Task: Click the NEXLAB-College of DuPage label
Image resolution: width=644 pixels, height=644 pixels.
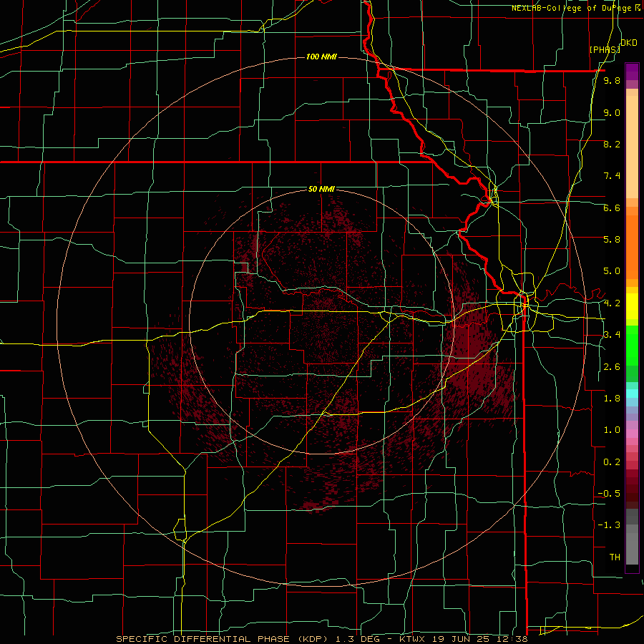Action: (572, 8)
